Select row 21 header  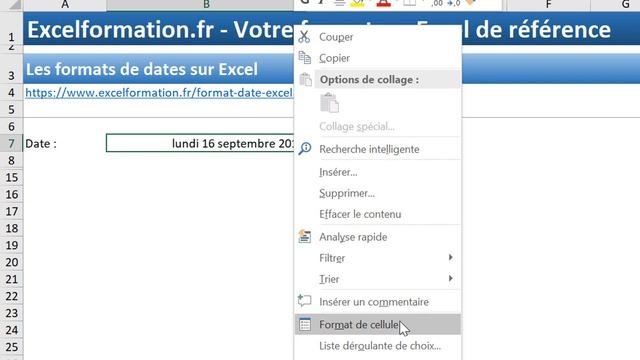click(x=11, y=279)
